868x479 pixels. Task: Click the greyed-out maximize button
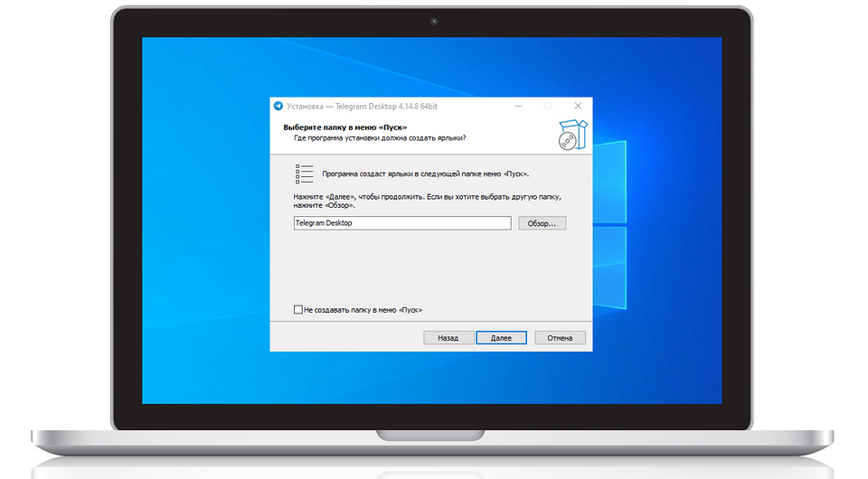pyautogui.click(x=548, y=106)
